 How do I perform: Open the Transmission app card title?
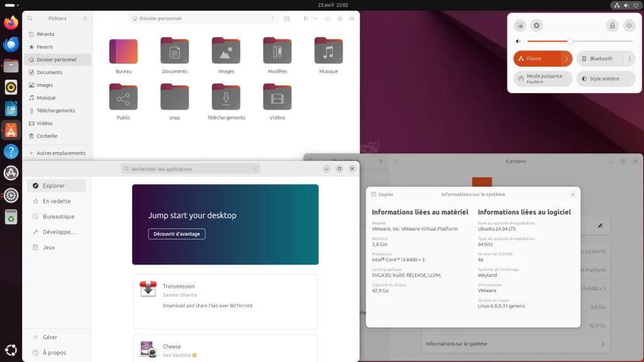point(179,287)
